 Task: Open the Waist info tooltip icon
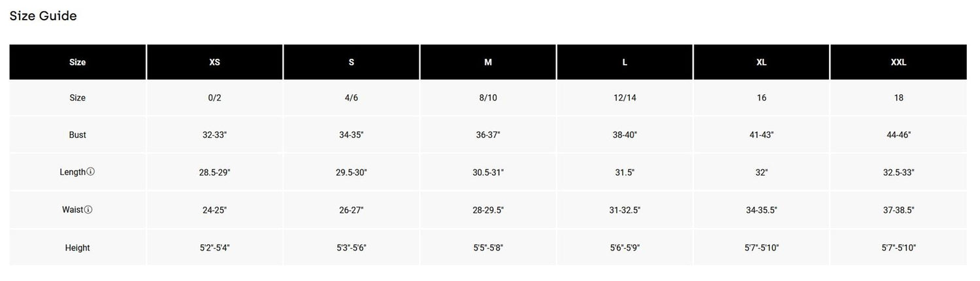point(88,210)
